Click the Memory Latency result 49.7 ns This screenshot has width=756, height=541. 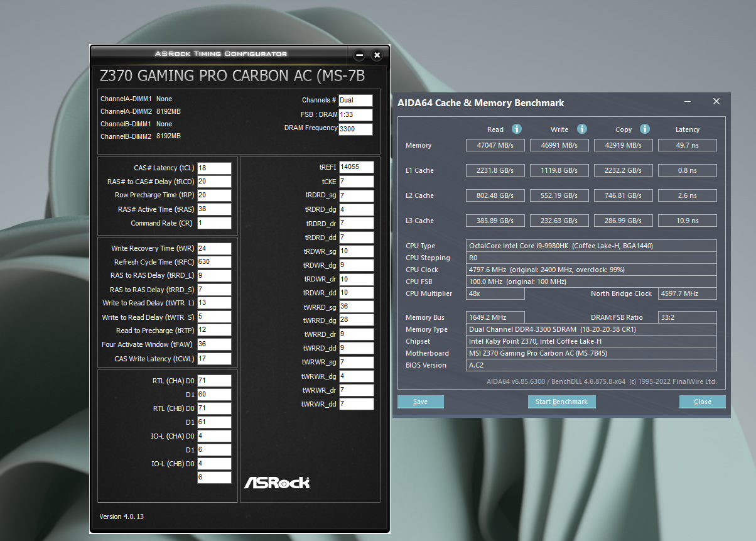(x=688, y=145)
